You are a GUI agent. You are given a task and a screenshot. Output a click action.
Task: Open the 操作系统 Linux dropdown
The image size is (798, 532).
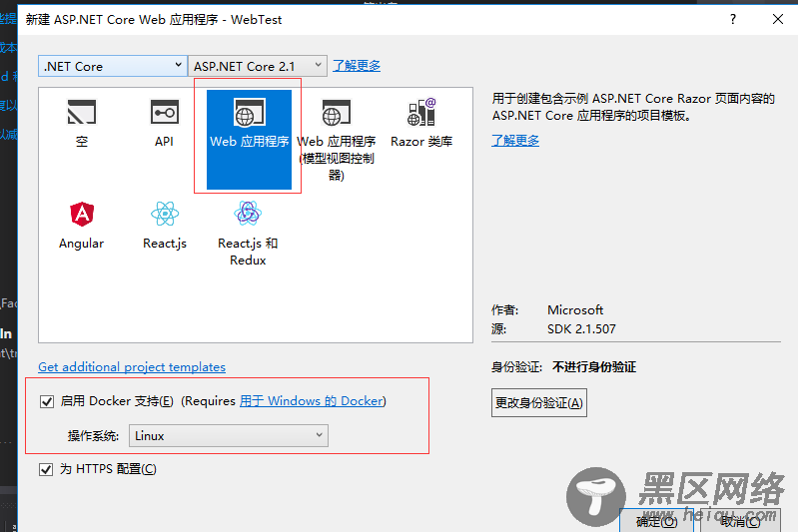tap(229, 436)
